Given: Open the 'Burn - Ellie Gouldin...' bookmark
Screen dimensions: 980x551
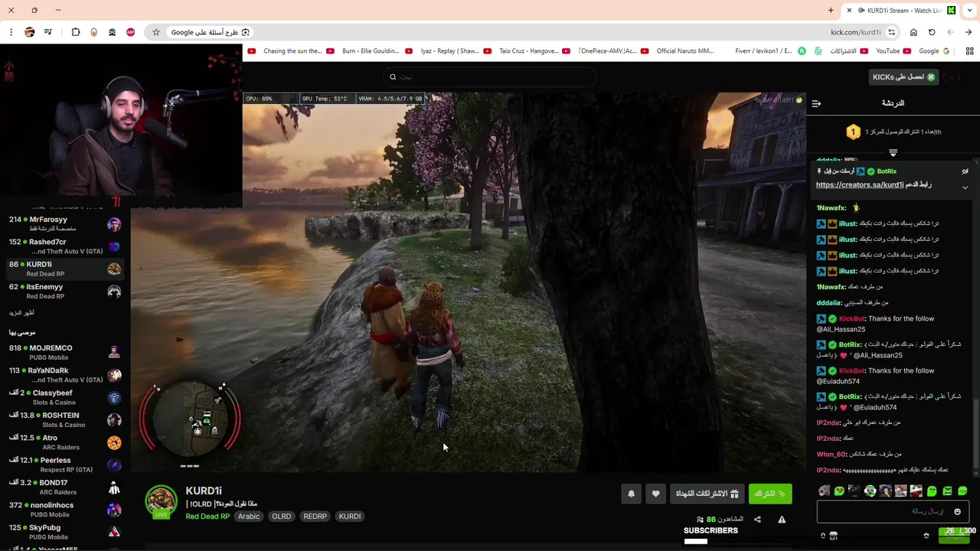Looking at the screenshot, I should point(364,51).
